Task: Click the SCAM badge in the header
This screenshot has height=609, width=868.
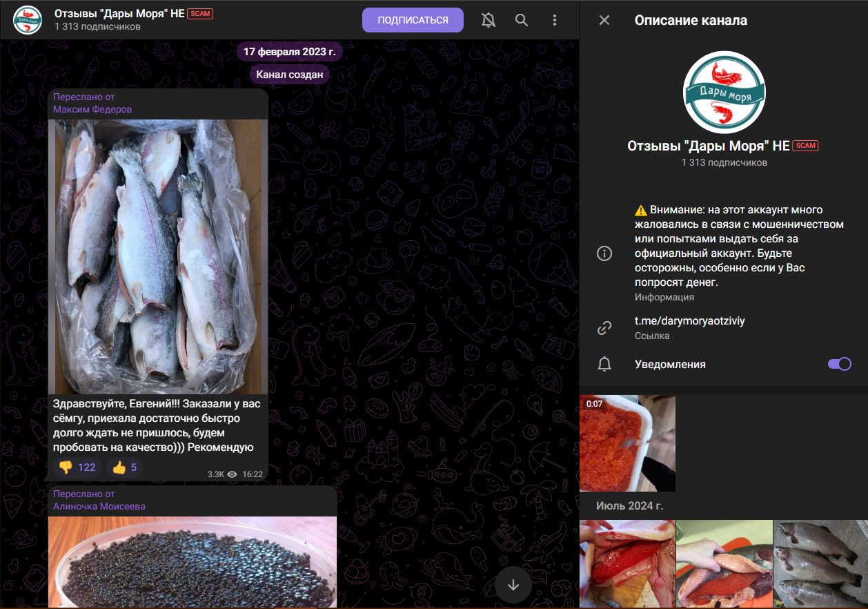Action: click(200, 14)
